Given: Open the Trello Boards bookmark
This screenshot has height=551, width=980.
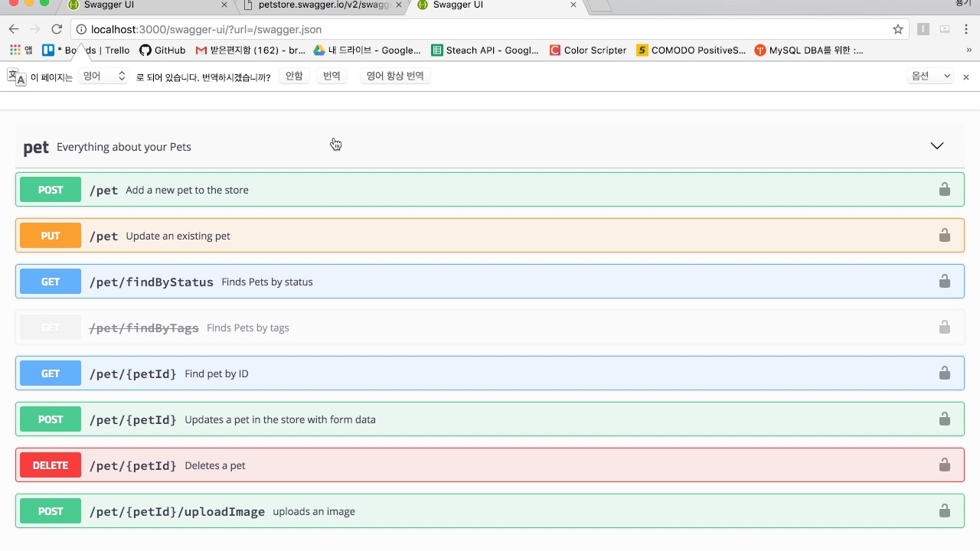Looking at the screenshot, I should coord(86,50).
